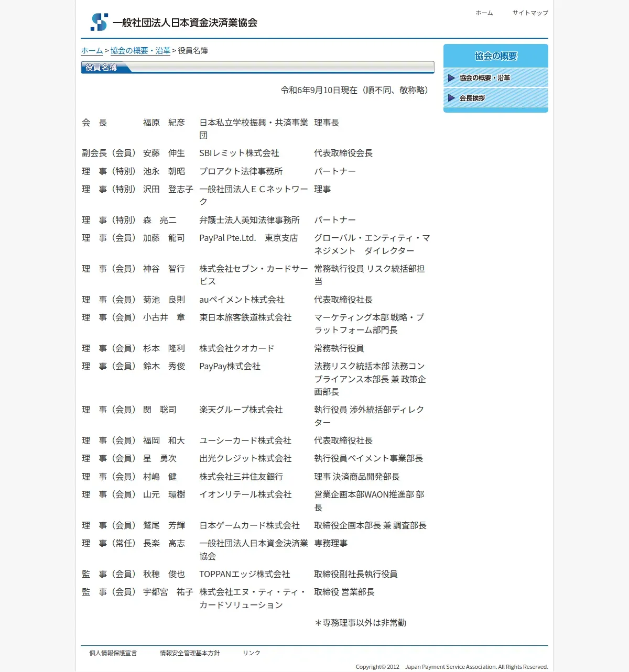The image size is (629, 672).
Task: Click 弁護士法人英知法律事務所 cell
Action: point(250,220)
